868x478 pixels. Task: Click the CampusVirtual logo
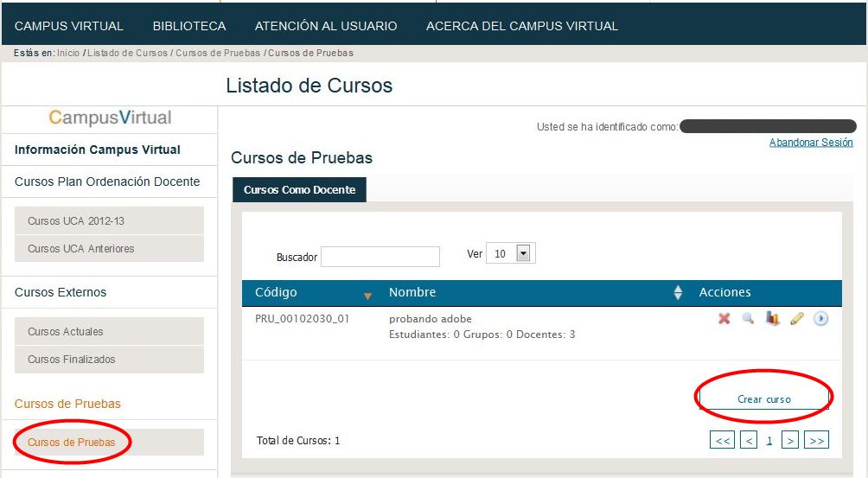coord(110,118)
